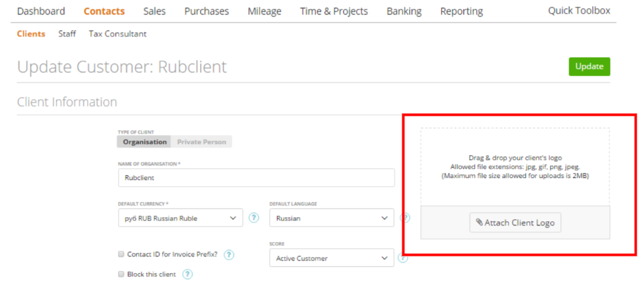The width and height of the screenshot is (644, 293).
Task: Click the Name of Organisation field
Action: (x=256, y=178)
